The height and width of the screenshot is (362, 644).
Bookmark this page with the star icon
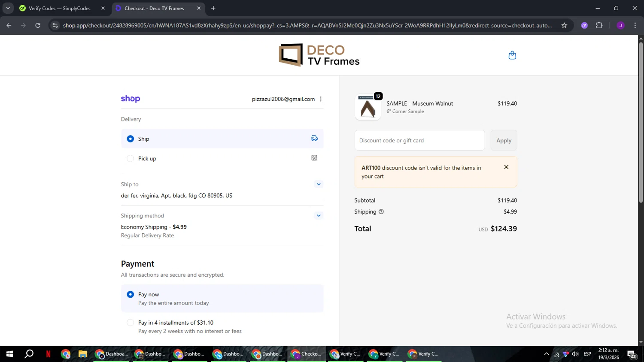[x=564, y=25]
